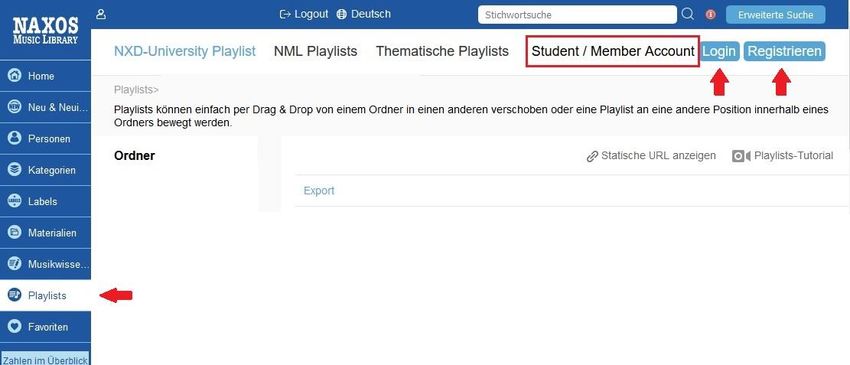
Task: Switch to NML Playlists tab
Action: click(315, 52)
